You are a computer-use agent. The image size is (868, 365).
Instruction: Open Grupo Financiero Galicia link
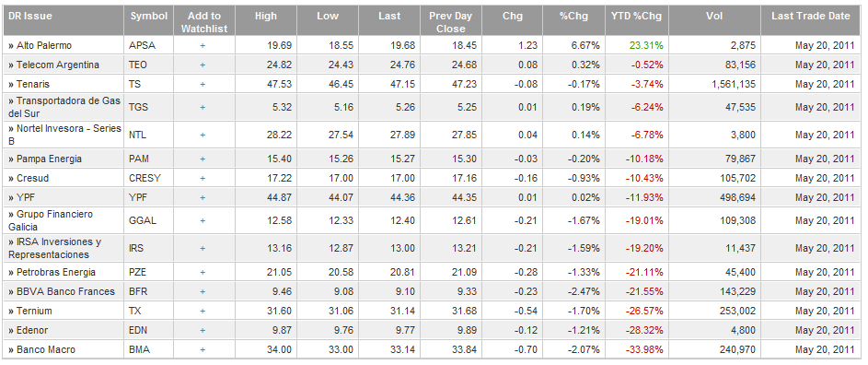tap(51, 220)
